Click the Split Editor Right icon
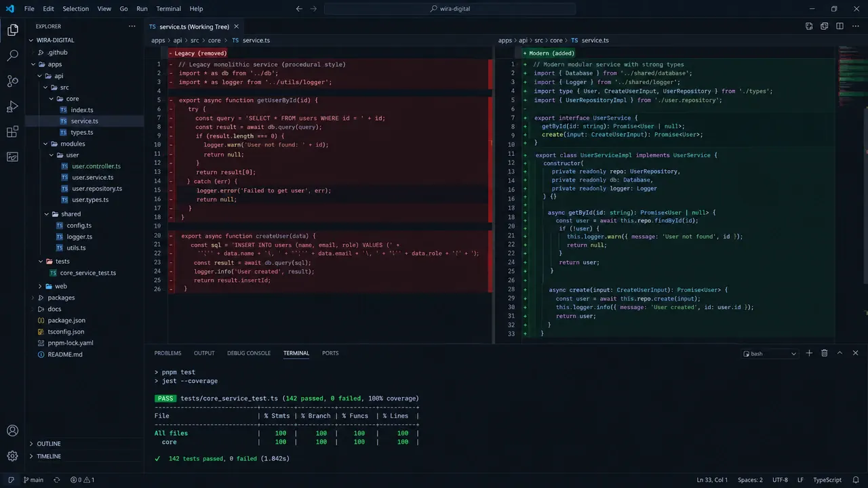868x488 pixels. (840, 26)
